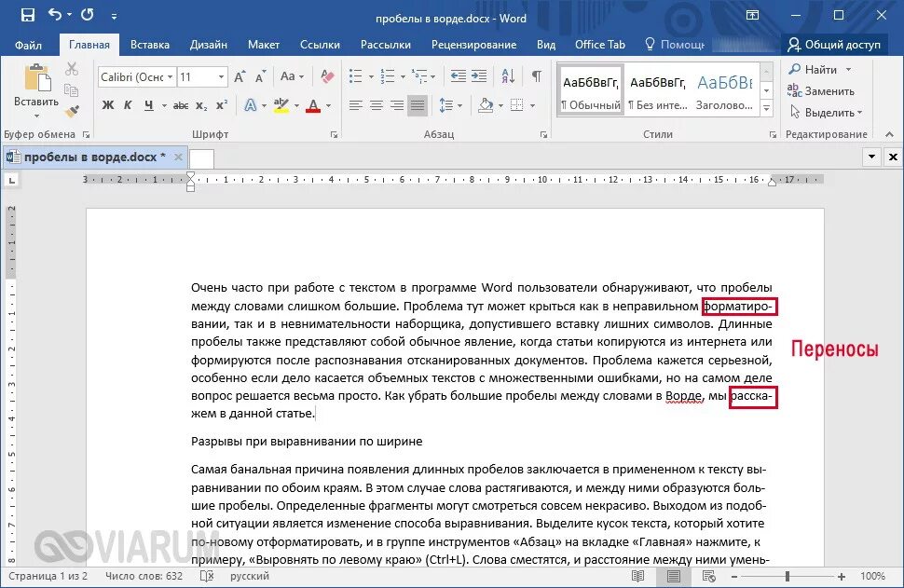Toggle strikethrough abc formatting

tap(181, 105)
